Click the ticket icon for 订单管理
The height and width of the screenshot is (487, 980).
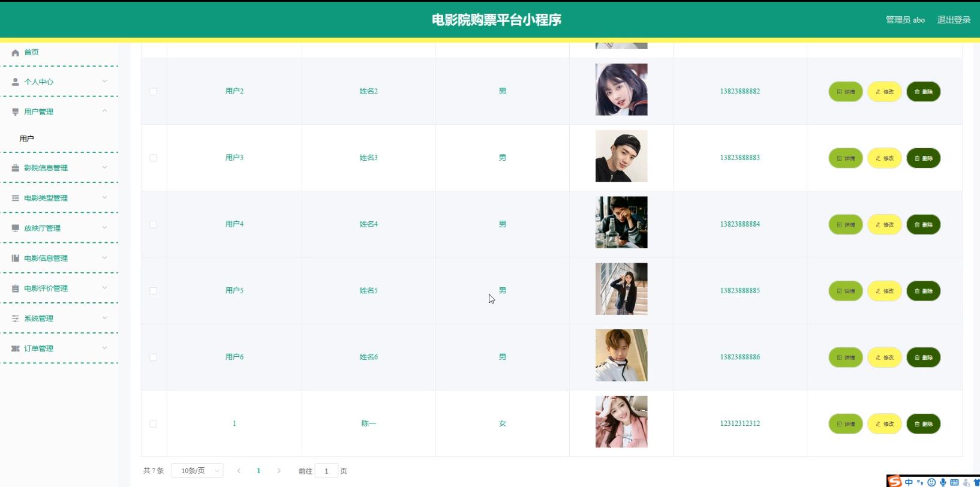(x=16, y=349)
